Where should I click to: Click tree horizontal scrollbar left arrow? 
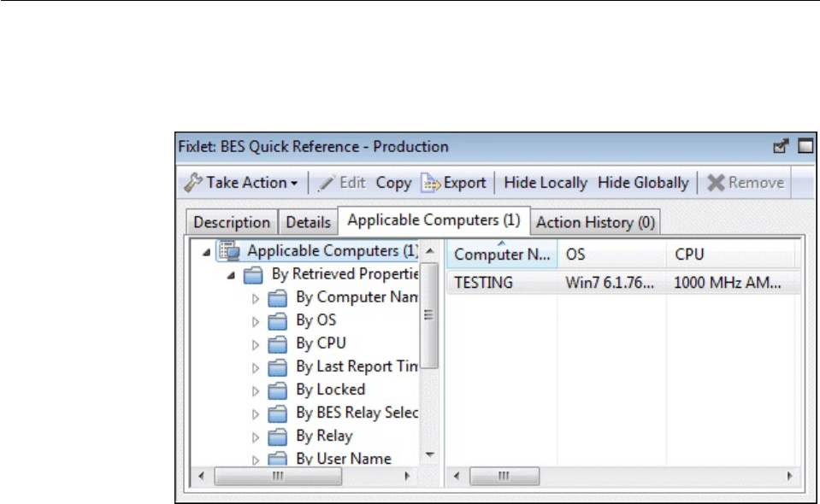coord(201,476)
